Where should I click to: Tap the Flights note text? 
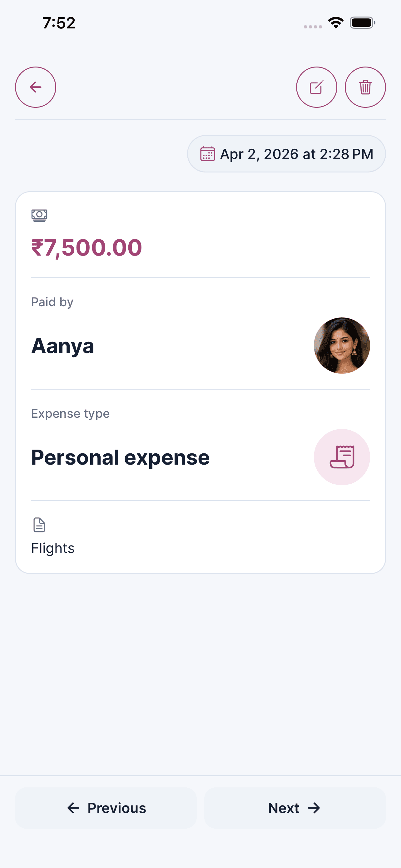53,548
